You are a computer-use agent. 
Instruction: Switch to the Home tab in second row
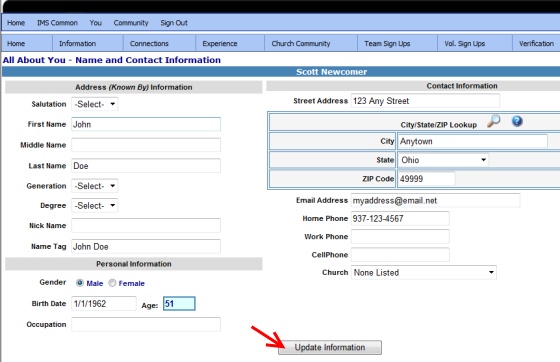[x=27, y=44]
